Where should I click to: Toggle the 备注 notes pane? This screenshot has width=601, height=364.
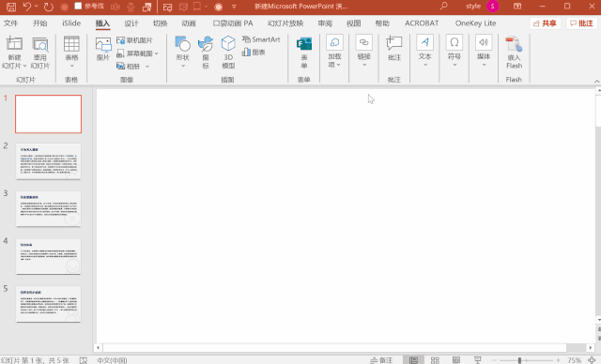click(381, 360)
